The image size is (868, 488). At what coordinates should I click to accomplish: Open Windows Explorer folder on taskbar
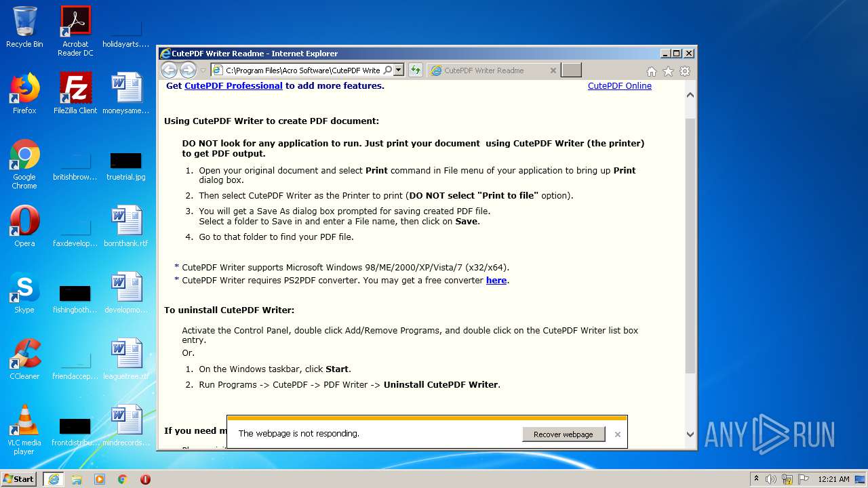[x=77, y=479]
